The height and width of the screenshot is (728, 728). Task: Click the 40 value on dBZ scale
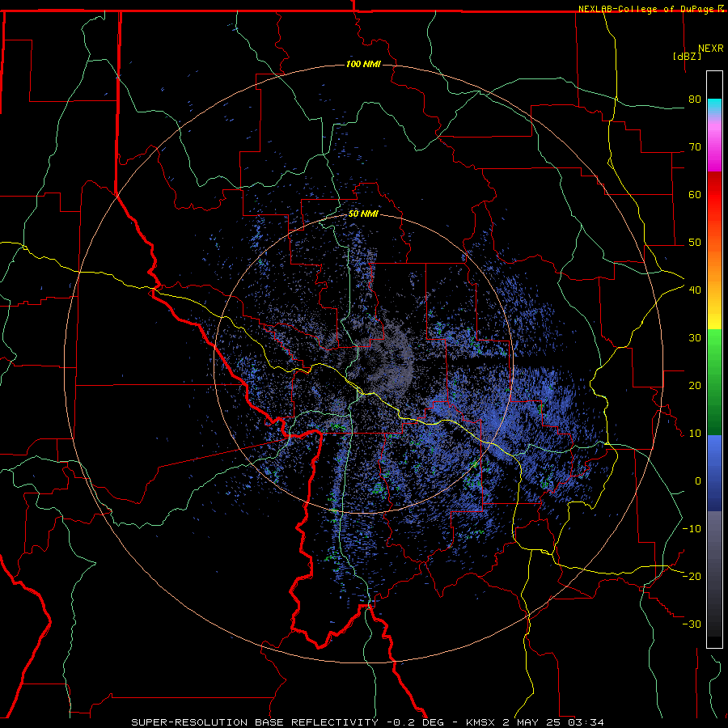click(695, 290)
